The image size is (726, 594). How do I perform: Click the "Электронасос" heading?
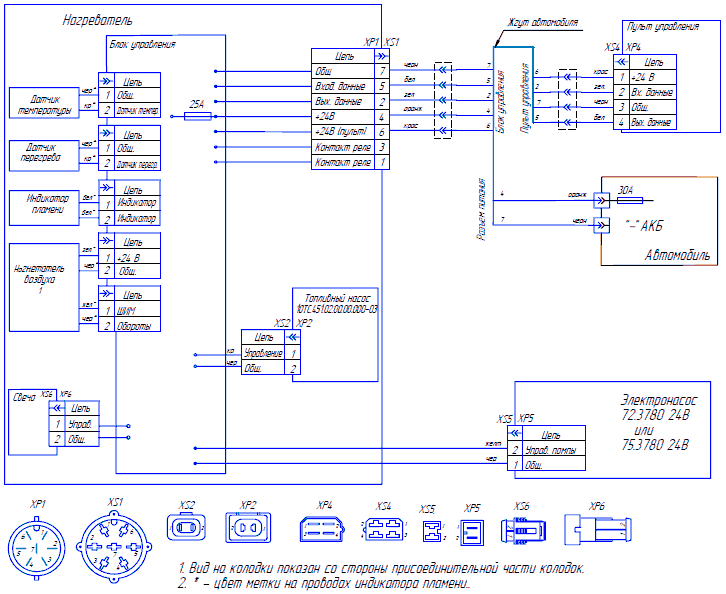pyautogui.click(x=658, y=400)
